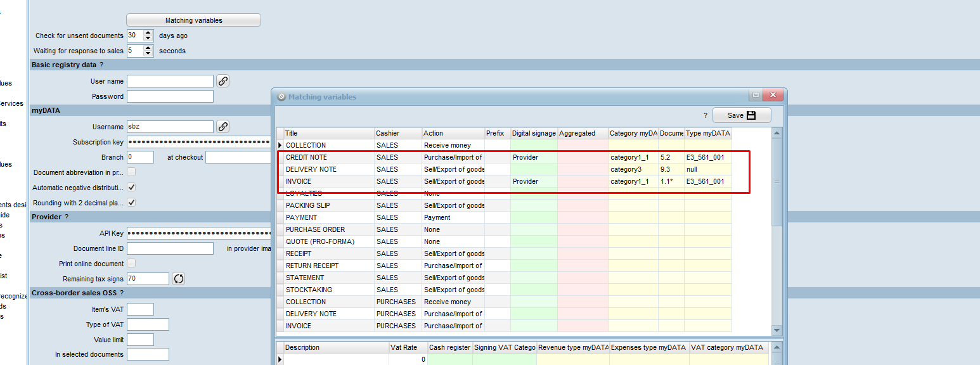Open the Matching variables button in settings
Viewport: 980px width, 365px height.
pyautogui.click(x=193, y=20)
